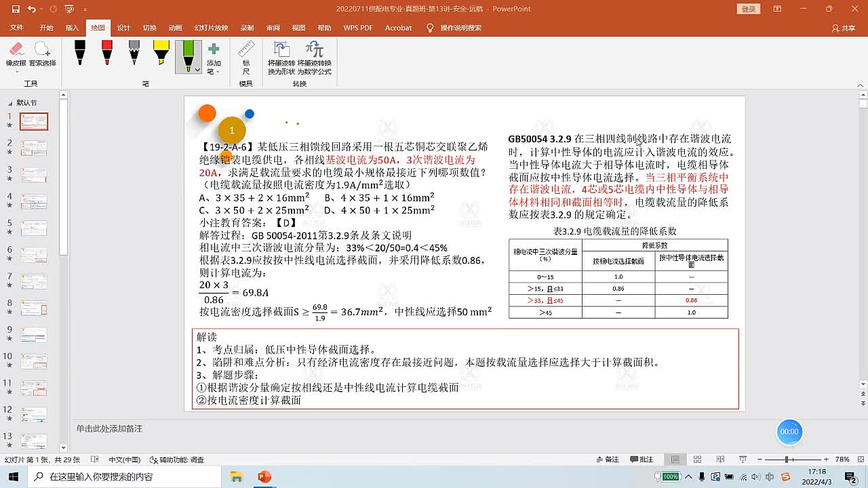Click the 登录 sign-in button

(748, 9)
